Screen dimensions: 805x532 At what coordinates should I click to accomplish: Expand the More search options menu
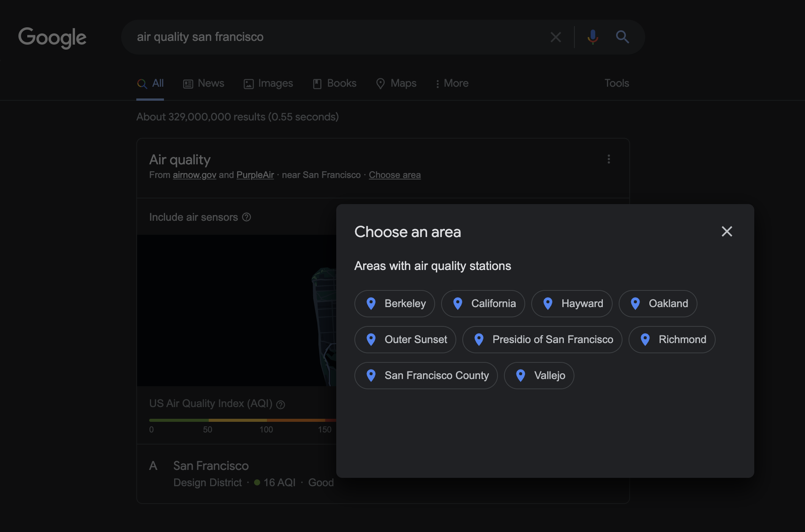[452, 83]
